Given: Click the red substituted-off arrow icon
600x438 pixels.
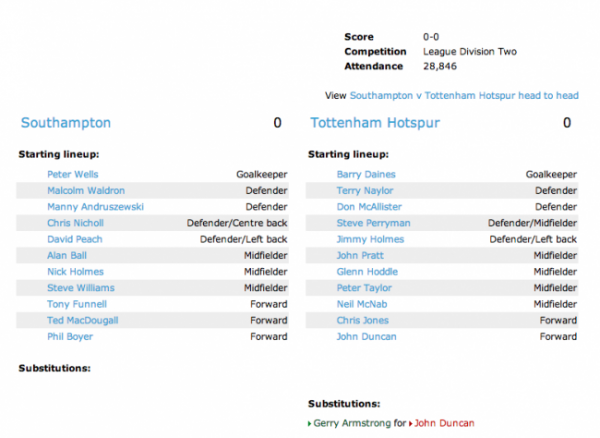Looking at the screenshot, I should [x=411, y=423].
